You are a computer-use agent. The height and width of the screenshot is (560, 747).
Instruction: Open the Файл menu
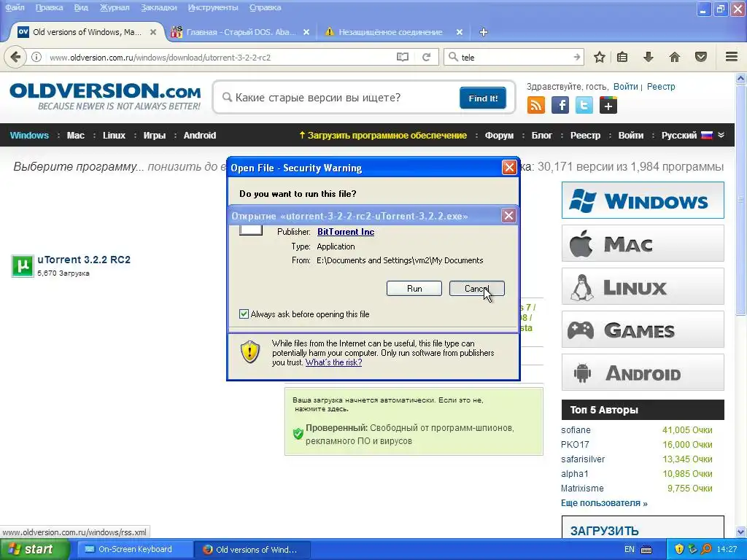point(15,7)
